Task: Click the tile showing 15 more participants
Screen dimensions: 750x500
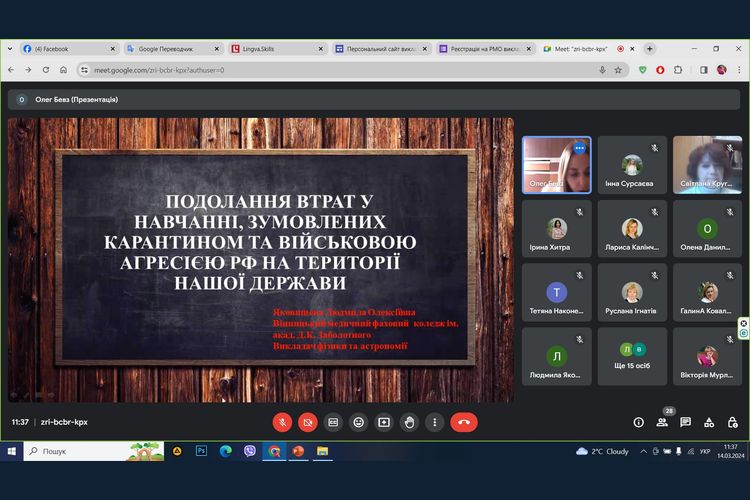Action: 631,356
